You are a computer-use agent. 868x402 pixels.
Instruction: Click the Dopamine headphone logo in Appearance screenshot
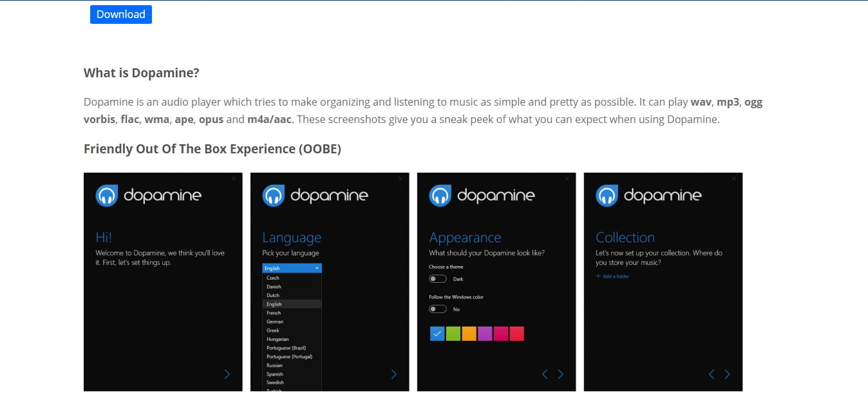click(440, 196)
